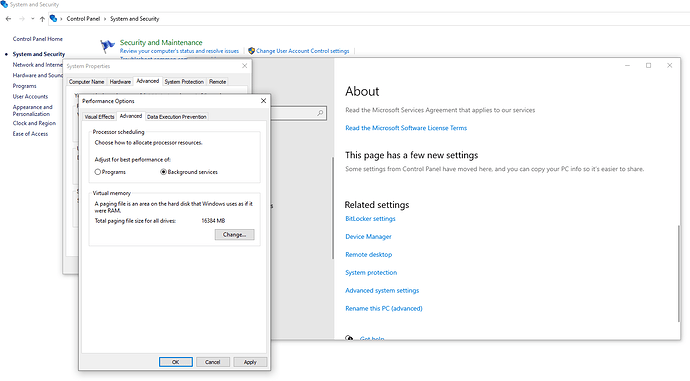This screenshot has height=381, width=690.
Task: Read the Microsoft Software License Terms
Action: (x=406, y=128)
